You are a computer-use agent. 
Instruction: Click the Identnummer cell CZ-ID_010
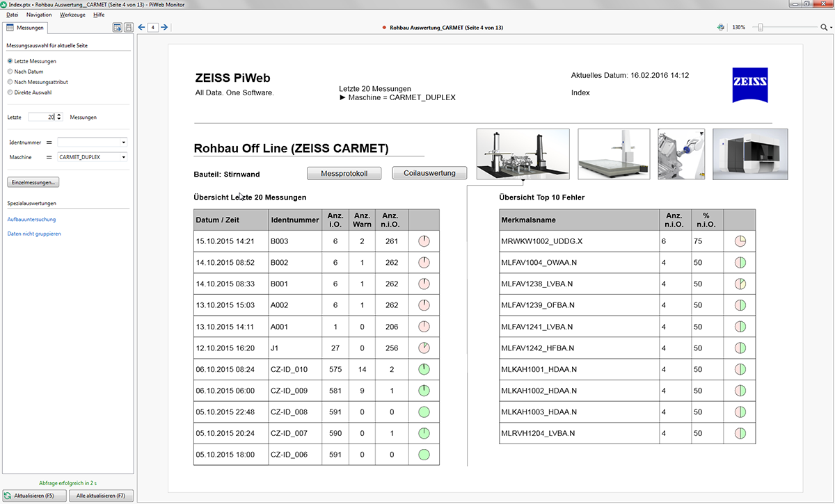tap(295, 370)
